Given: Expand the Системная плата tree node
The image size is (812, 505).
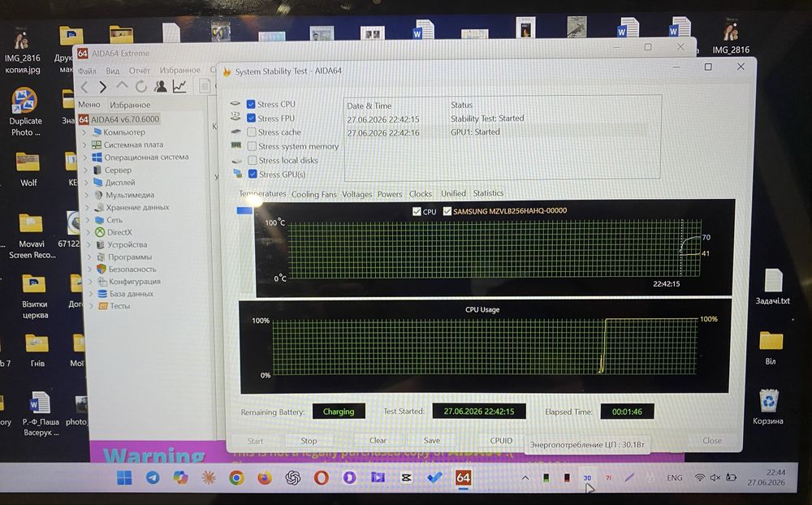Looking at the screenshot, I should (84, 145).
